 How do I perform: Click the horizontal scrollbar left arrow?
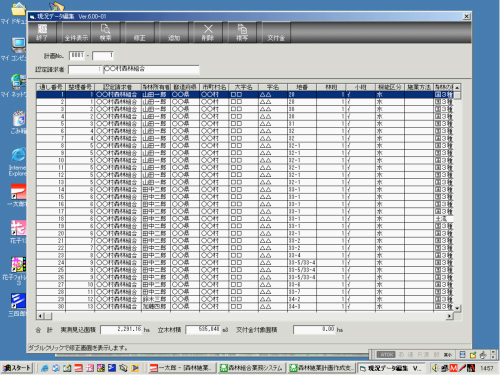pos(40,316)
